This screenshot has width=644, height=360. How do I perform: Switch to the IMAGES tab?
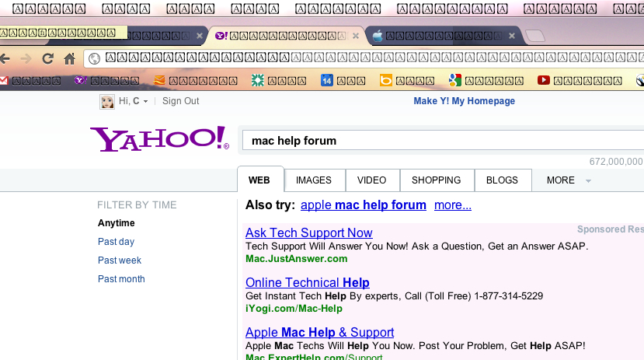click(314, 180)
